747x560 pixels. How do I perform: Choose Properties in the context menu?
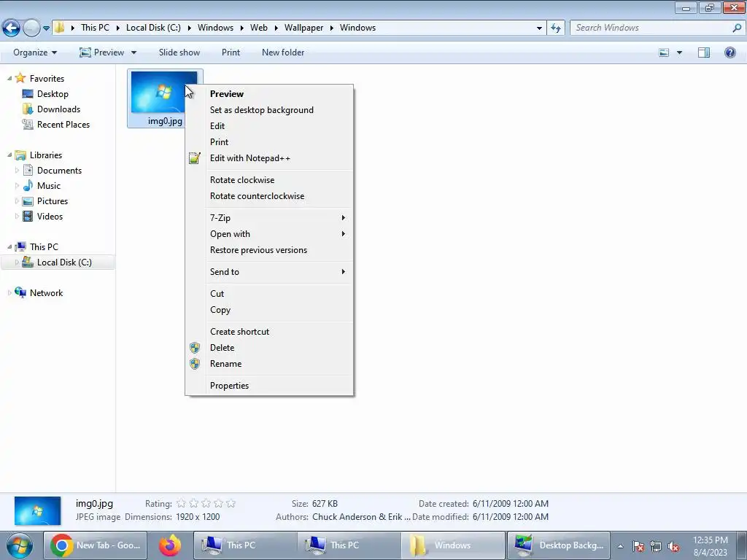269,386
